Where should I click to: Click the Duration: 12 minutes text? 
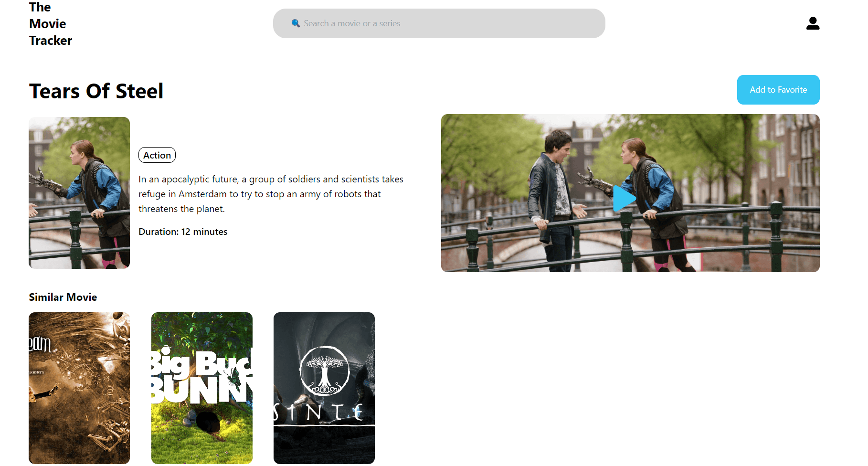click(183, 232)
